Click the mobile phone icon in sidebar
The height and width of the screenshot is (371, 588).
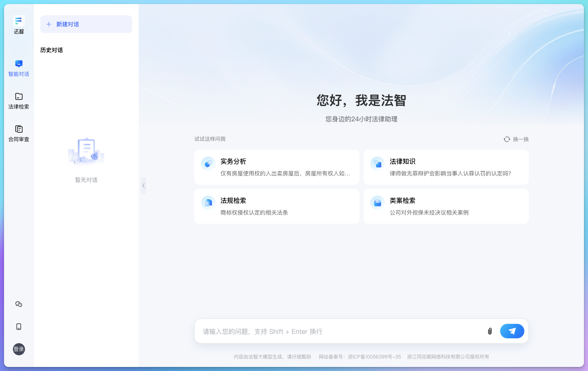(19, 327)
